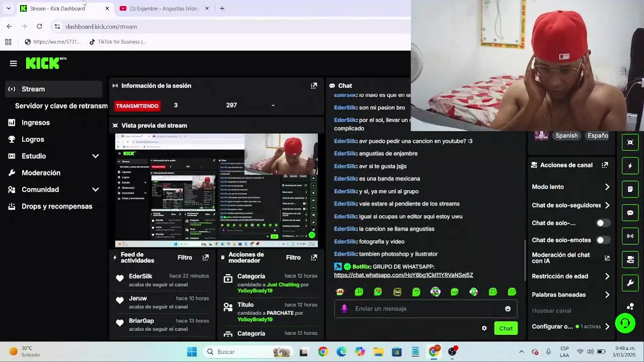This screenshot has width=644, height=362.
Task: Select the last emote in the chat emote row
Action: click(x=512, y=292)
